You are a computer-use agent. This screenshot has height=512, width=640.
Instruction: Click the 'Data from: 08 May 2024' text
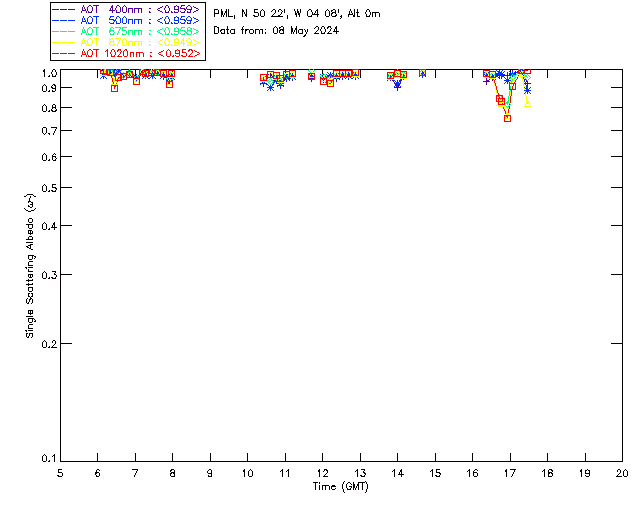coord(276,31)
